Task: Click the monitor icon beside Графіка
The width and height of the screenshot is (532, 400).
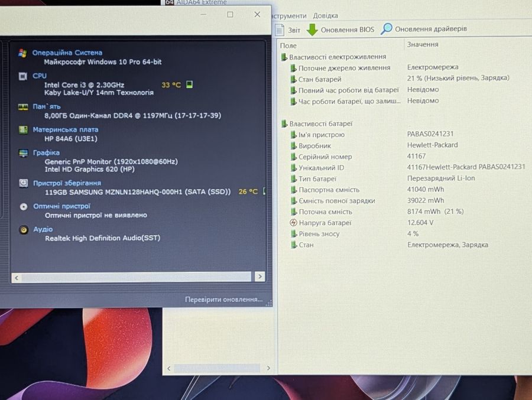Action: point(24,153)
